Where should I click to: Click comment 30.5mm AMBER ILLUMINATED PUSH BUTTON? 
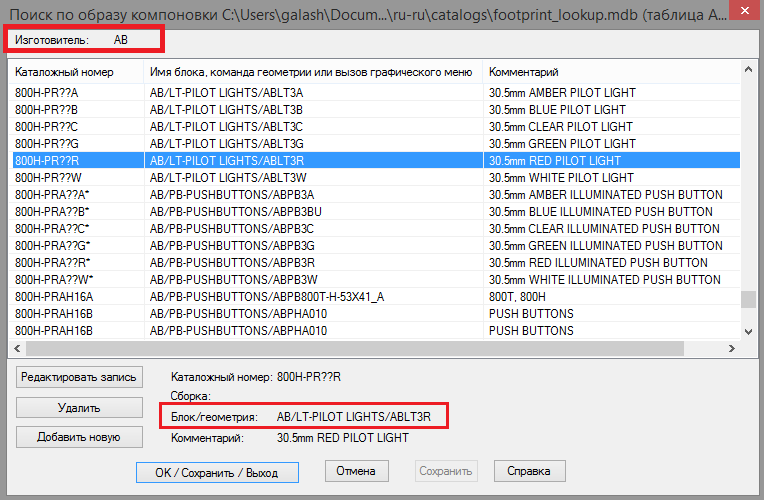606,195
